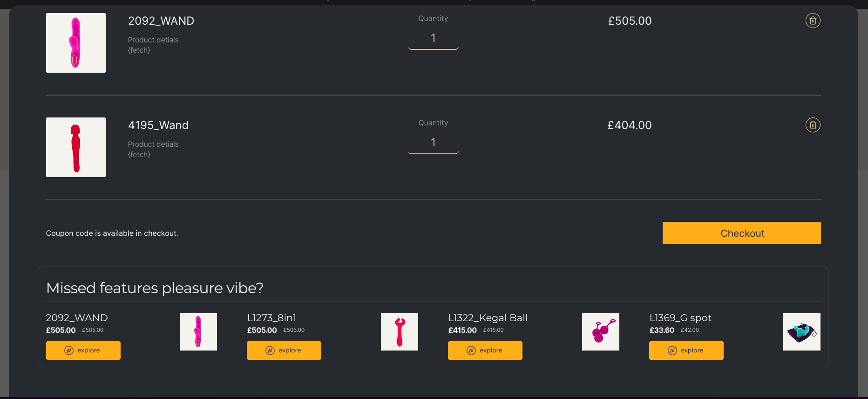Click the 2092_WAND title in cart

(161, 21)
